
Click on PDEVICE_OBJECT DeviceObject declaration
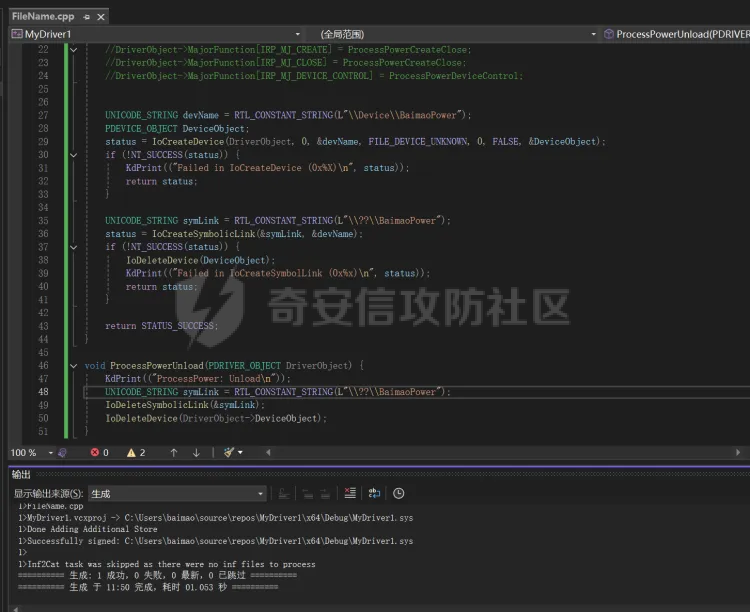pyautogui.click(x=177, y=129)
